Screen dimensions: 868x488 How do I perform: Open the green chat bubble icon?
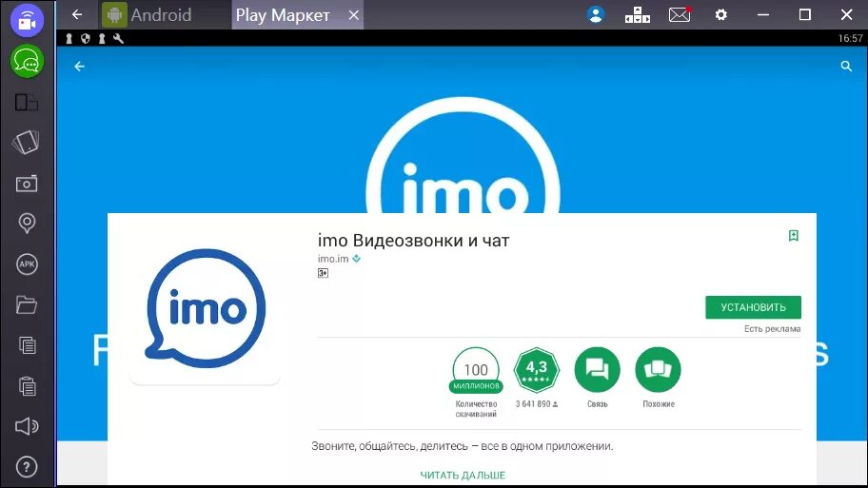click(27, 62)
